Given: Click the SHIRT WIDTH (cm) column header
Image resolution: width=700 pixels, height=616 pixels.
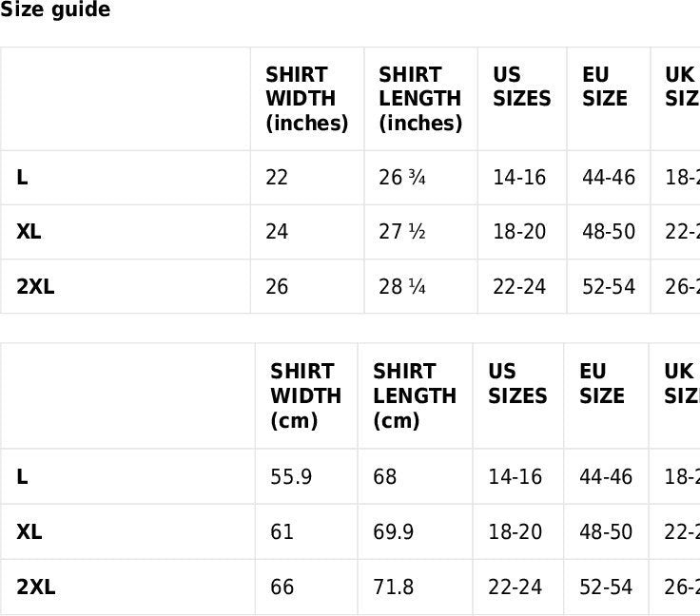Looking at the screenshot, I should point(304,395).
